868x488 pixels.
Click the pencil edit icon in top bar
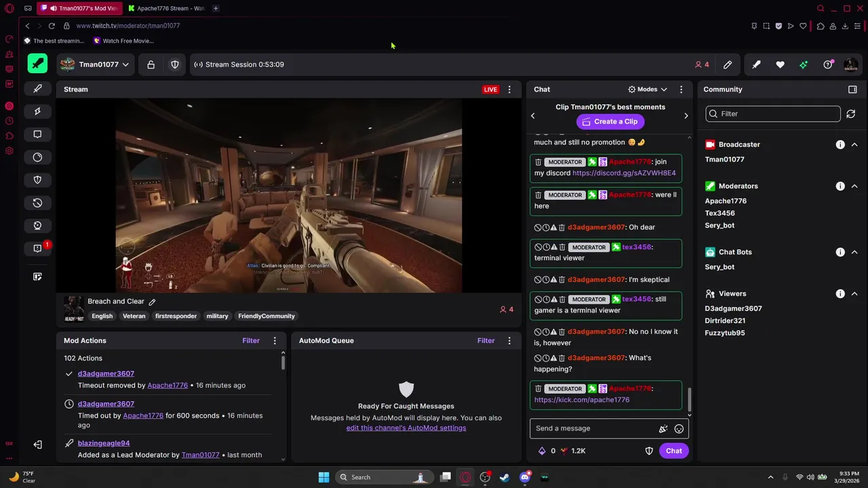(728, 64)
